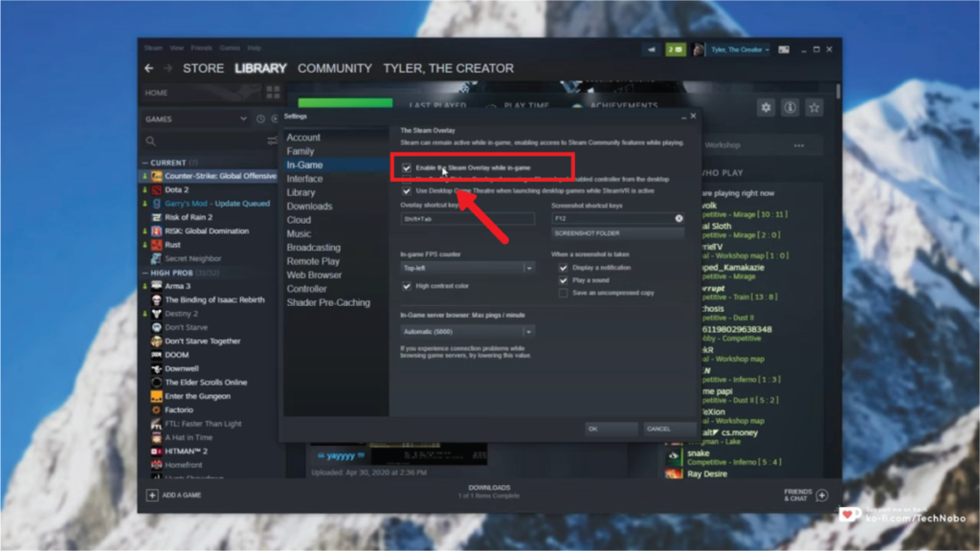The image size is (980, 551).
Task: Close the Settings dialog with X
Action: (x=693, y=116)
